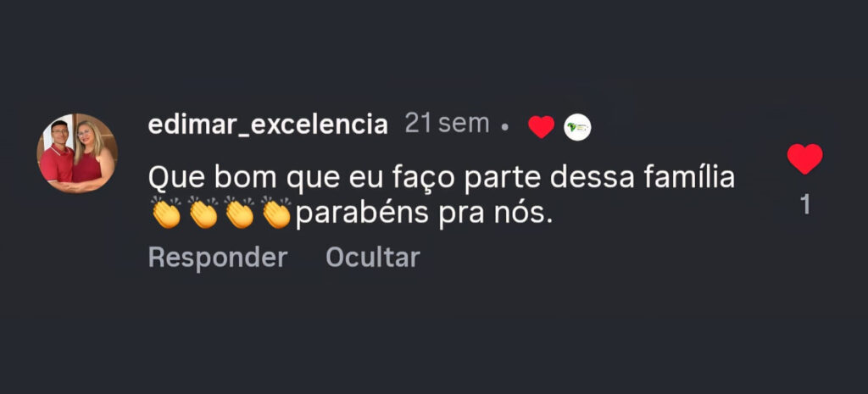Click Responder to reply to comment
The width and height of the screenshot is (868, 394).
(x=218, y=258)
